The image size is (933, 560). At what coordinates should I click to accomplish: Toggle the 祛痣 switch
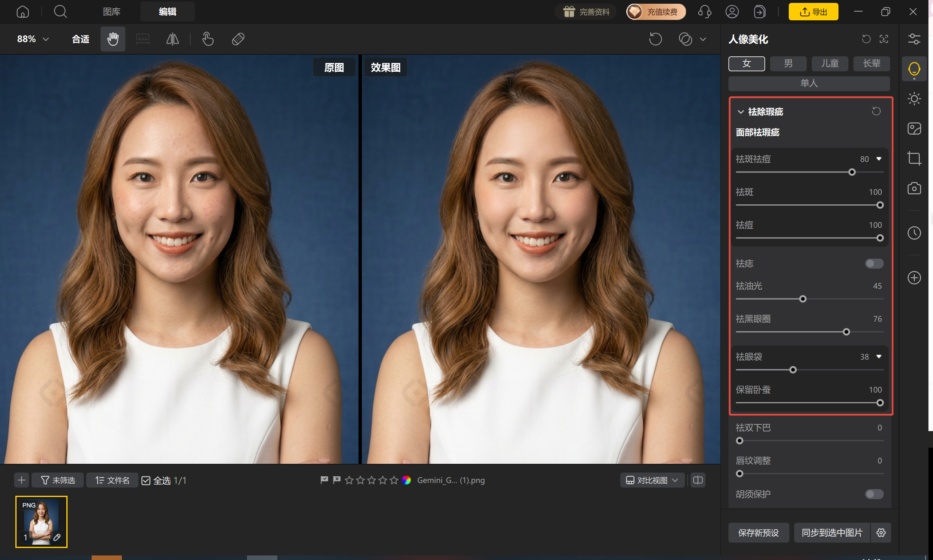coord(874,264)
